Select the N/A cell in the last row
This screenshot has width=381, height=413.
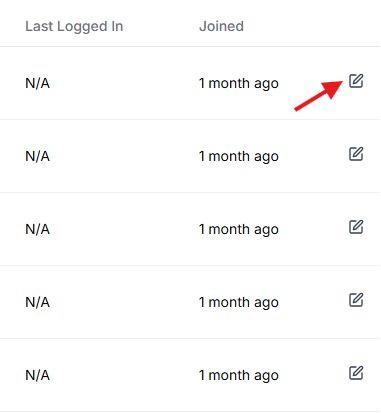pos(37,375)
